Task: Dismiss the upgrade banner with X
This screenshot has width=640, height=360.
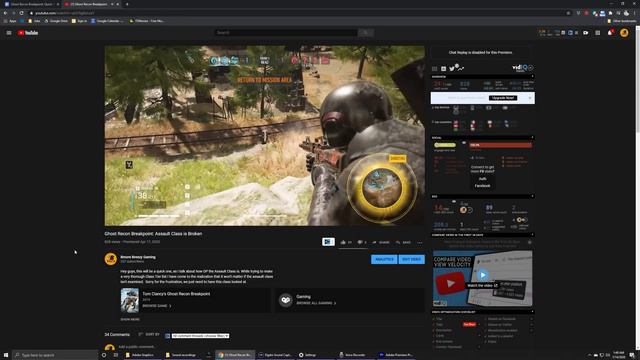Action: tap(530, 98)
